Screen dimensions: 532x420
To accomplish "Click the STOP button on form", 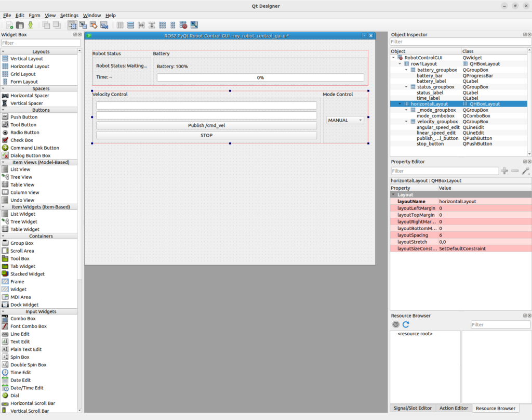I will click(207, 135).
